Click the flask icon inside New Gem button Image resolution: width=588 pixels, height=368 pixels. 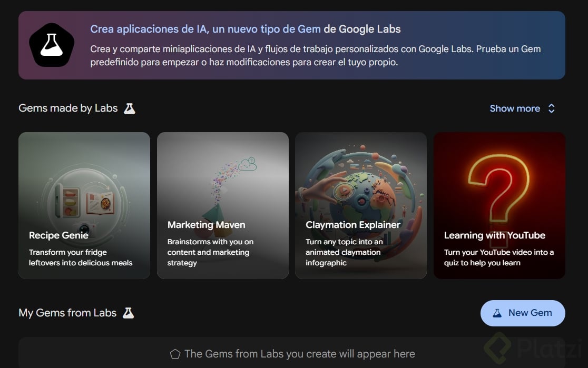coord(497,313)
